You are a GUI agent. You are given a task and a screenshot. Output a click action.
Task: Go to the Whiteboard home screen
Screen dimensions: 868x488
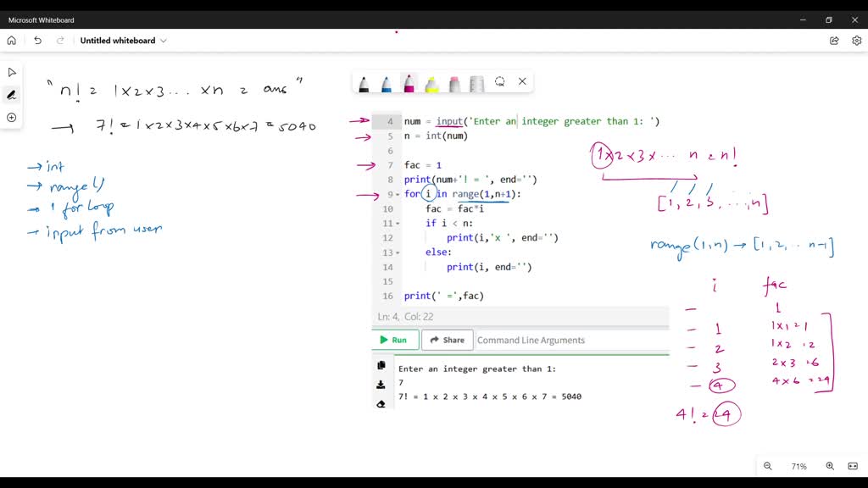(x=12, y=41)
